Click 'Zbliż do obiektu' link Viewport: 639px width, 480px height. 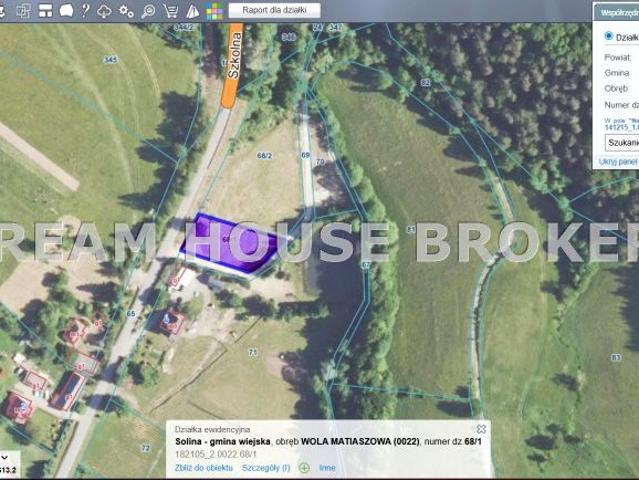204,468
